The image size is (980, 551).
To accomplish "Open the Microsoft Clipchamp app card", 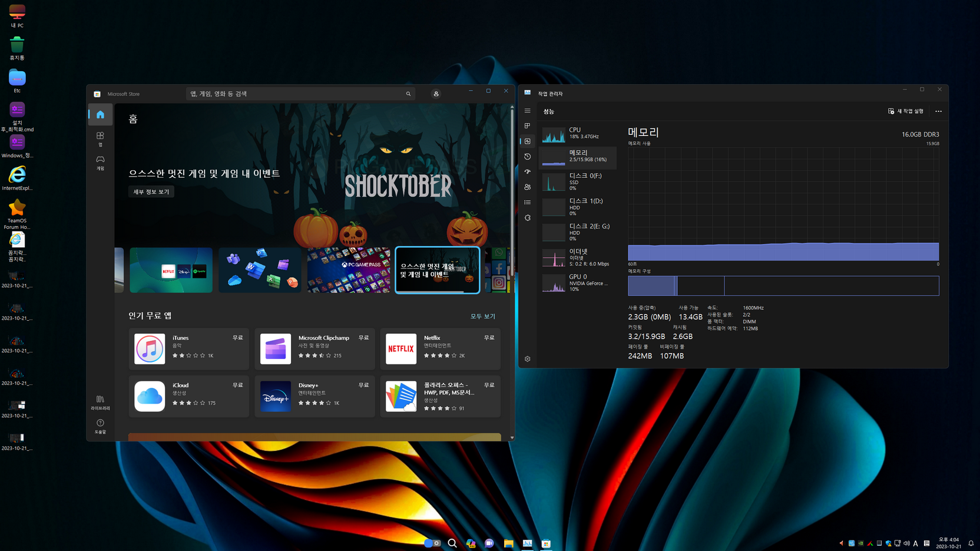I will 314,349.
